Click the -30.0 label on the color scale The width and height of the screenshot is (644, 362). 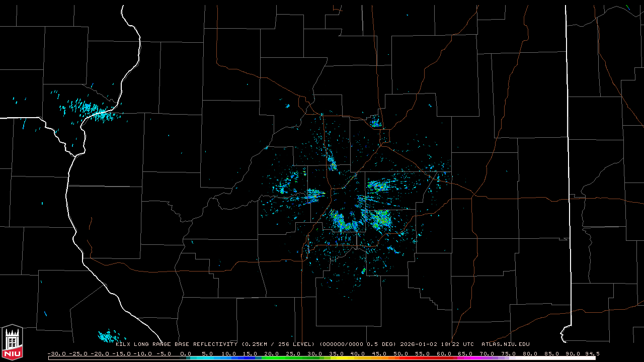[x=56, y=353]
